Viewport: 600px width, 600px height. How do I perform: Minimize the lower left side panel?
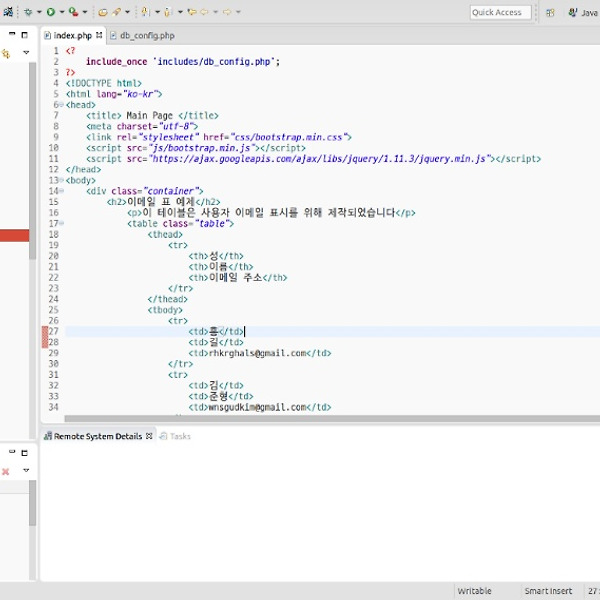pyautogui.click(x=12, y=452)
